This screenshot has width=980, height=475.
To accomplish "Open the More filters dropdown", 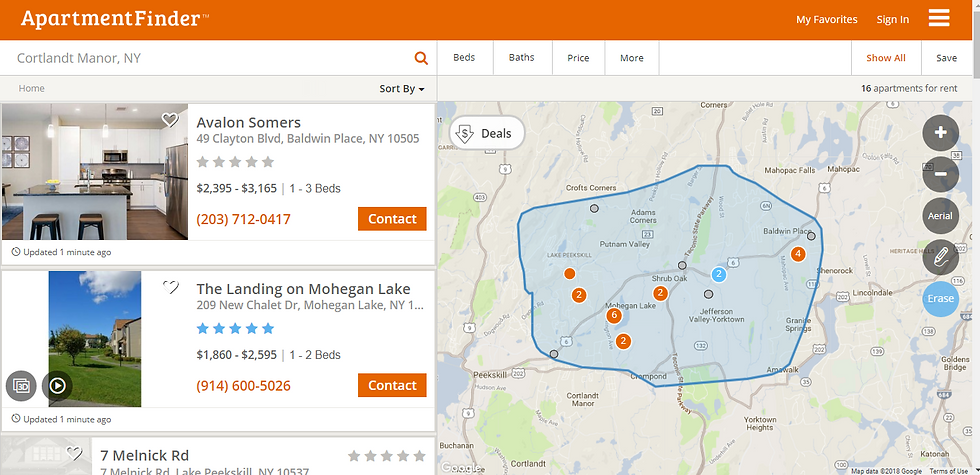I will pyautogui.click(x=632, y=58).
